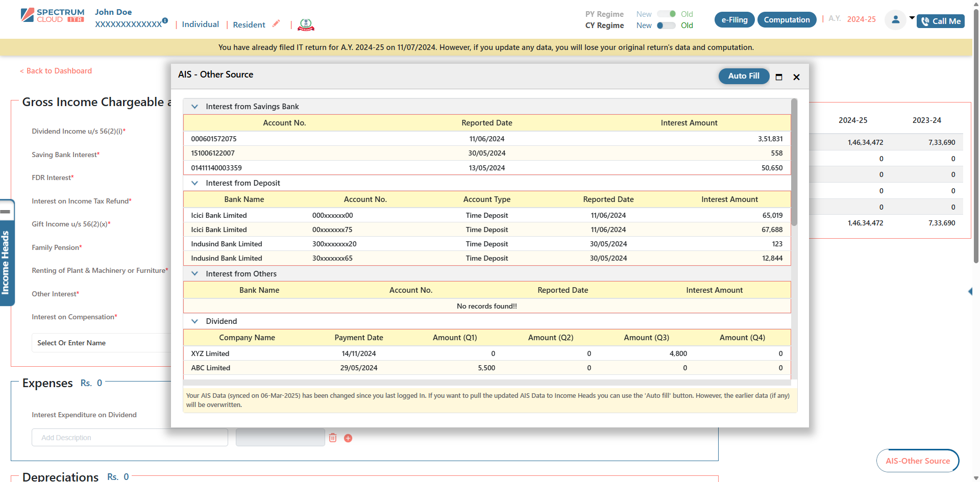Click the red plus add-row icon
Screen dimensions: 980x482
click(348, 438)
